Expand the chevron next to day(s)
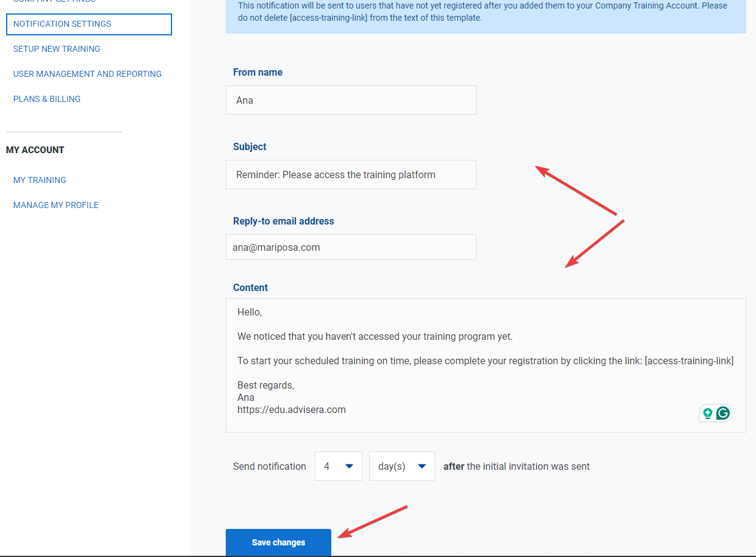The width and height of the screenshot is (756, 557). point(421,465)
